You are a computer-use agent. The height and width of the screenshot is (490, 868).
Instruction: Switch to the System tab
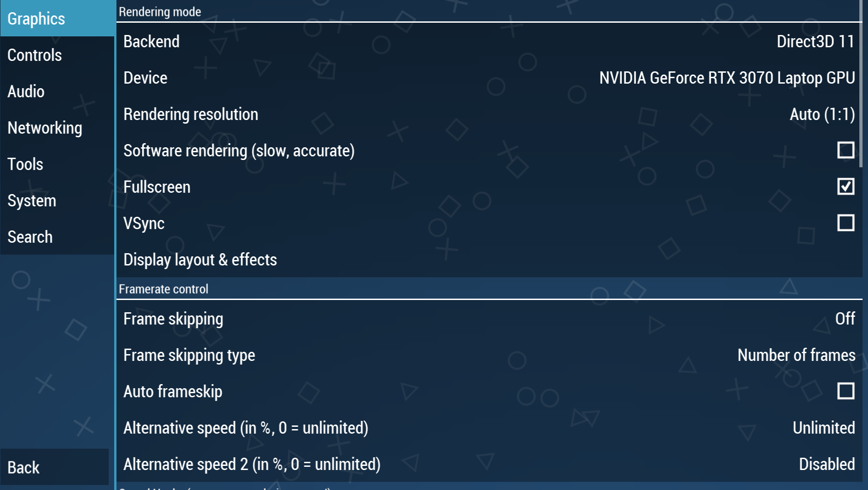(x=32, y=200)
